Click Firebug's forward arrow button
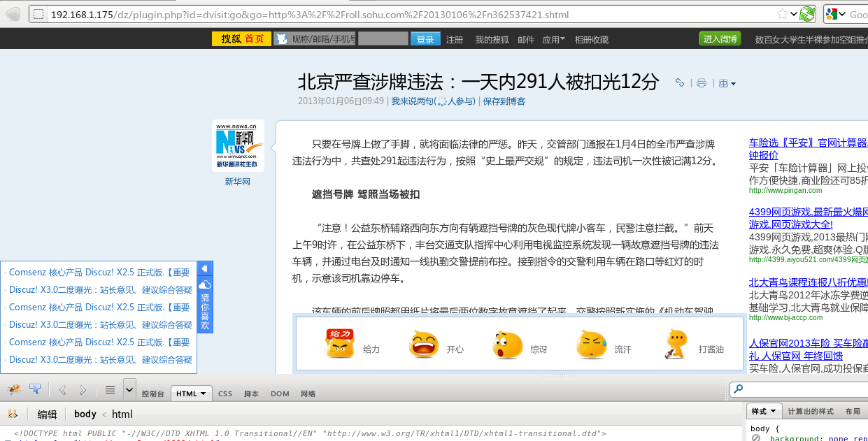This screenshot has height=441, width=868. coord(83,390)
